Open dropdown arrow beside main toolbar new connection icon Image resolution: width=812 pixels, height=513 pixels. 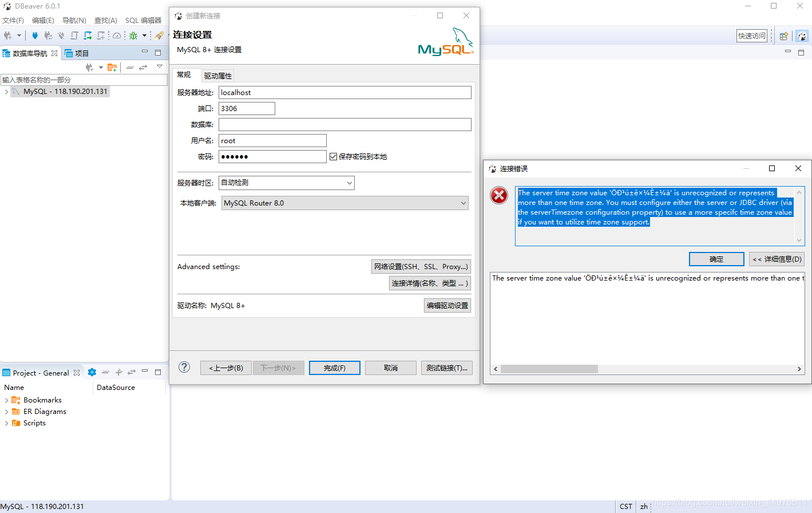(19, 35)
